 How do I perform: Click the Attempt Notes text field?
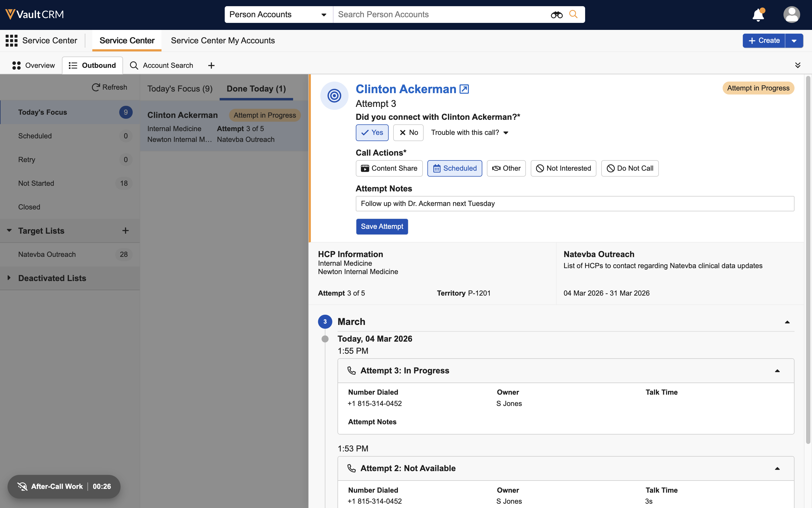pos(575,204)
